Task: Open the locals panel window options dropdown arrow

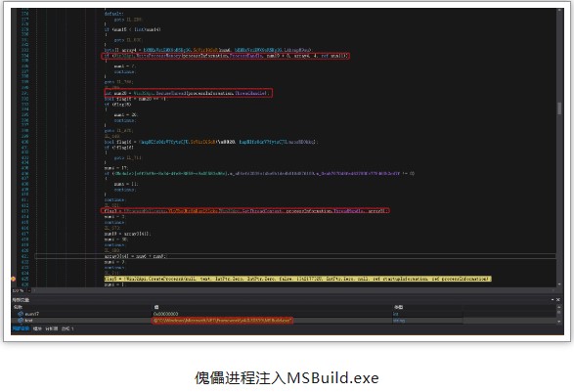Action: 552,300
